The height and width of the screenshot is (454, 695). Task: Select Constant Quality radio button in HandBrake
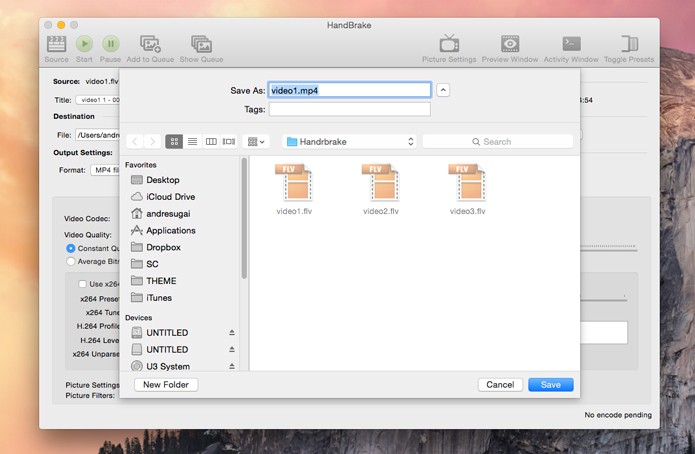click(x=70, y=248)
